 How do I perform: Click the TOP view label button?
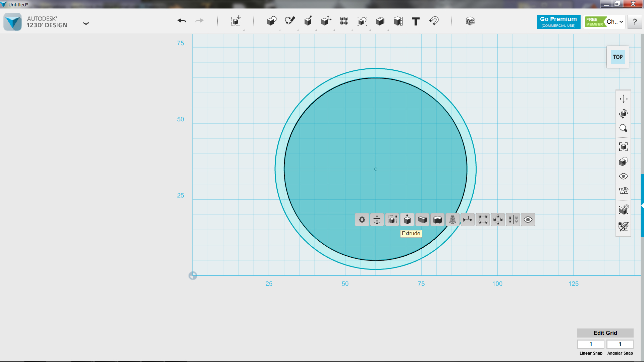coord(618,57)
